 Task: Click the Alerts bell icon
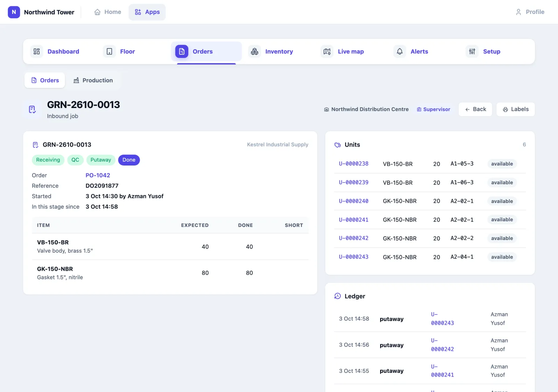tap(400, 52)
